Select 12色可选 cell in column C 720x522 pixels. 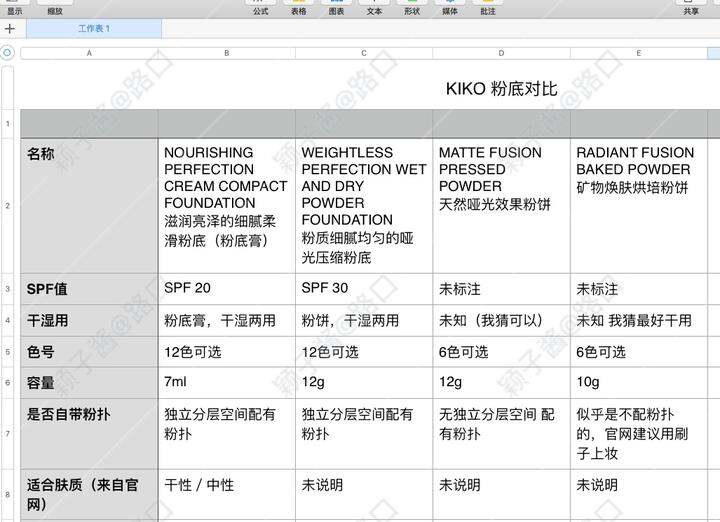point(364,352)
